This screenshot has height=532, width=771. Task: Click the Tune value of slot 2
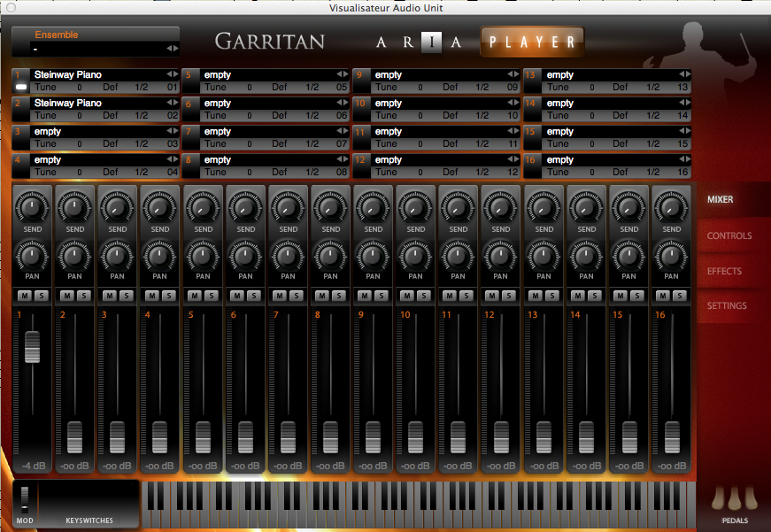[x=79, y=116]
